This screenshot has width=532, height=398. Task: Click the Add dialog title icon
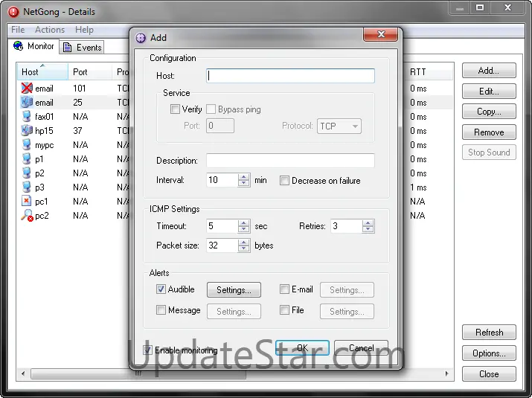click(141, 38)
